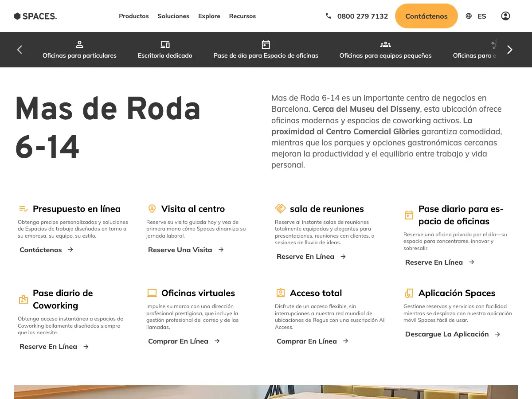
Task: Click arrow beside Pase diario oficinas Reserve link
Action: pyautogui.click(x=471, y=262)
